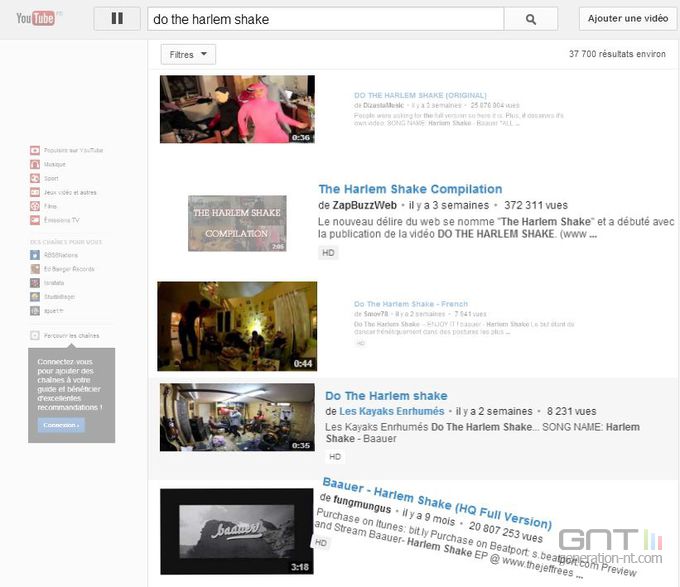This screenshot has width=680, height=587.
Task: Open The Harlem Shake Compilation thumbnail
Action: (x=237, y=223)
